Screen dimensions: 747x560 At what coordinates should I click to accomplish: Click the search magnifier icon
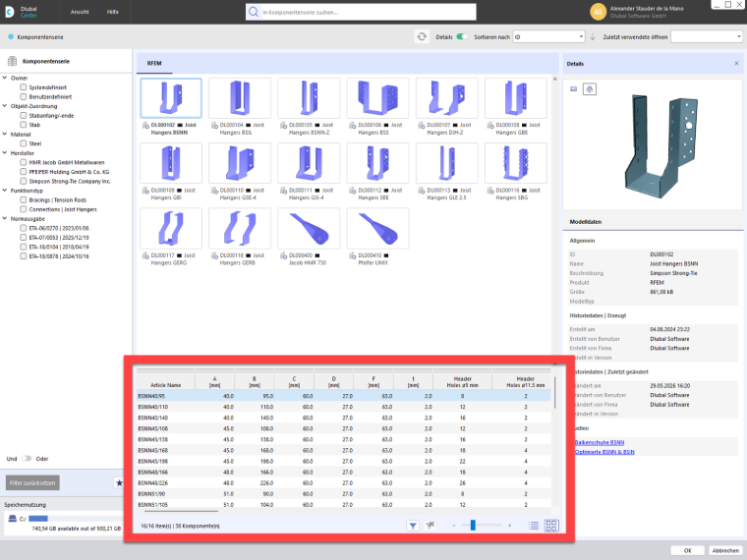point(254,12)
